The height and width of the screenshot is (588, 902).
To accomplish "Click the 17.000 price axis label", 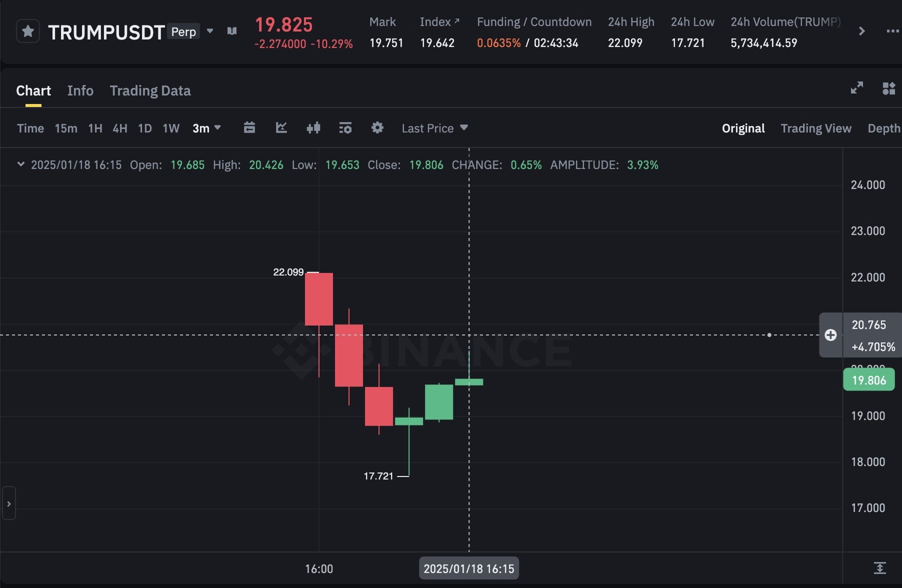I will 868,508.
